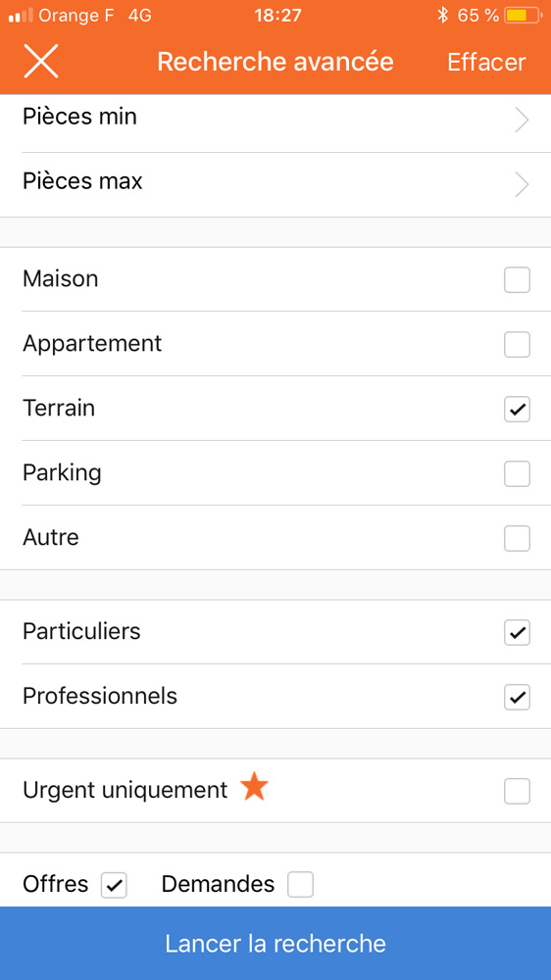This screenshot has height=980, width=551.
Task: Uncheck the Offres checkbox
Action: [114, 885]
